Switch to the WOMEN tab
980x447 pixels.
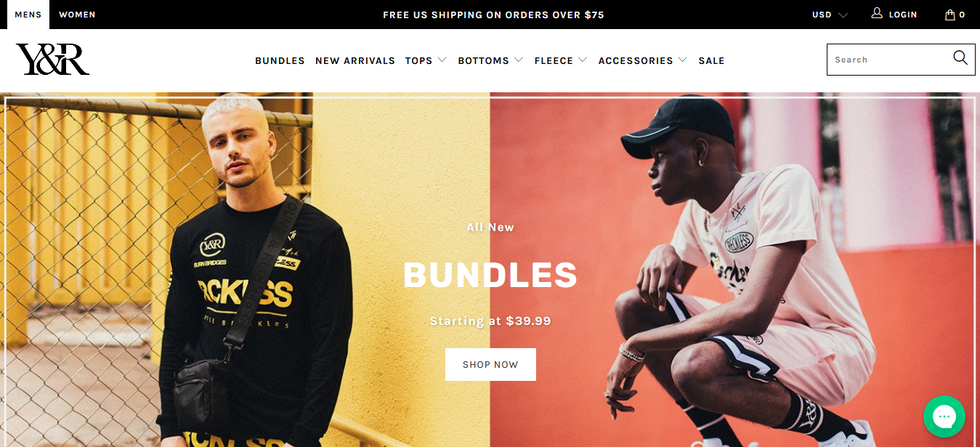77,15
